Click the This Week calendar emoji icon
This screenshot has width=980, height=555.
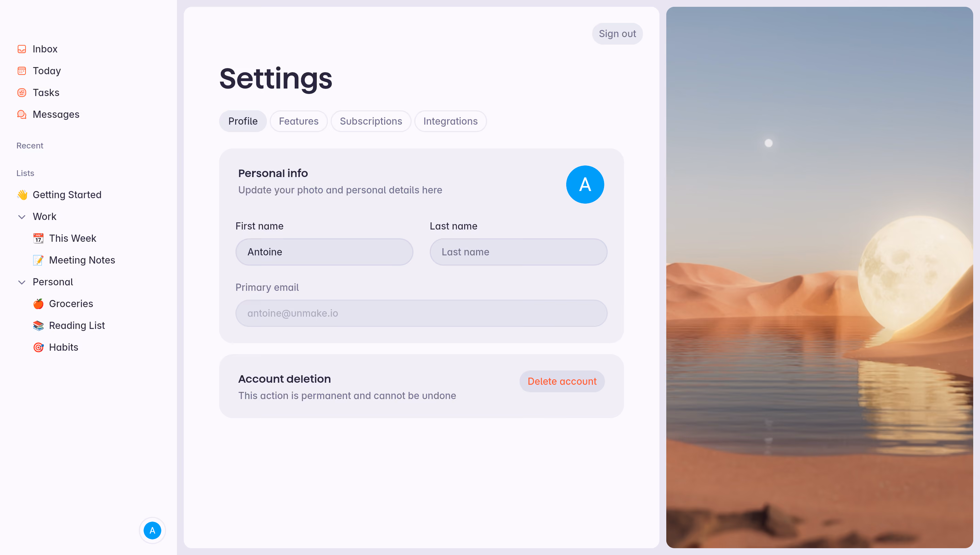coord(38,238)
